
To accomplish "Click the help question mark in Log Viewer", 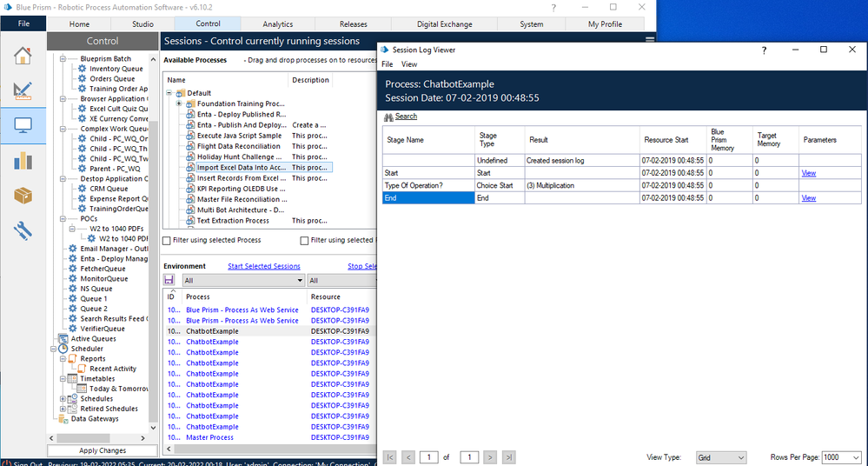I will pos(764,50).
